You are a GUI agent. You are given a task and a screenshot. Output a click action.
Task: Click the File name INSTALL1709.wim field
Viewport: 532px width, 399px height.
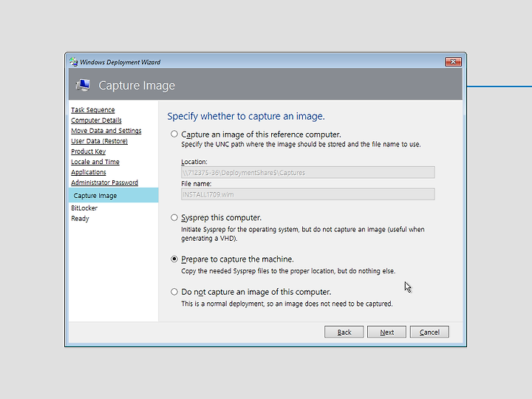point(307,194)
